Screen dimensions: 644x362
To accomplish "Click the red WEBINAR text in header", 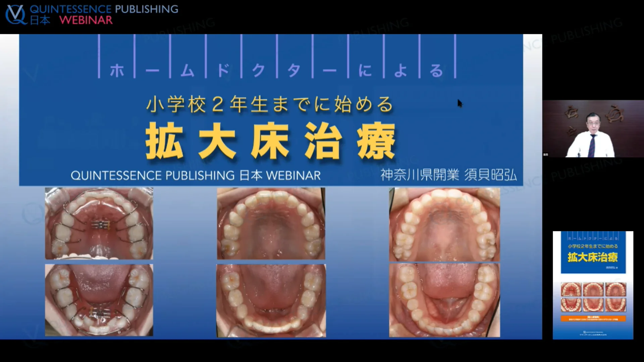I will (x=86, y=20).
